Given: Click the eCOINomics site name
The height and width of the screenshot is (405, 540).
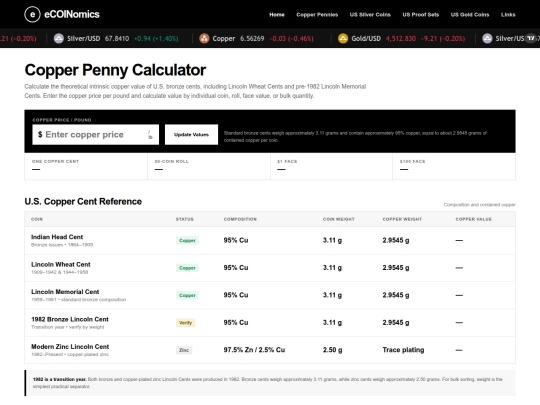Looking at the screenshot, I should click(x=72, y=14).
